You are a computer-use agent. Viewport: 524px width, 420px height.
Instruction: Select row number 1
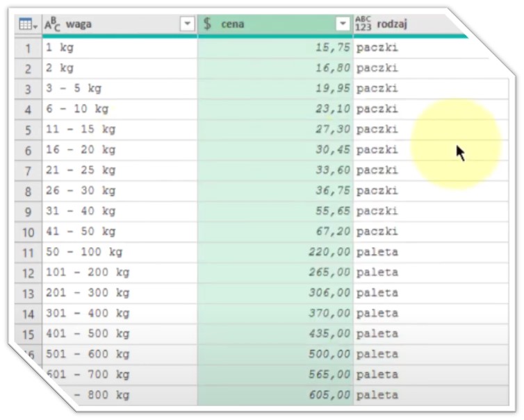coord(28,49)
